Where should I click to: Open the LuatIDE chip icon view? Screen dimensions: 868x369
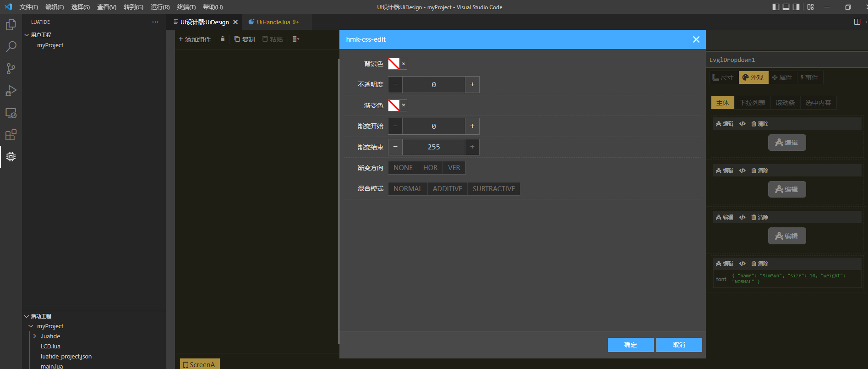(x=11, y=157)
